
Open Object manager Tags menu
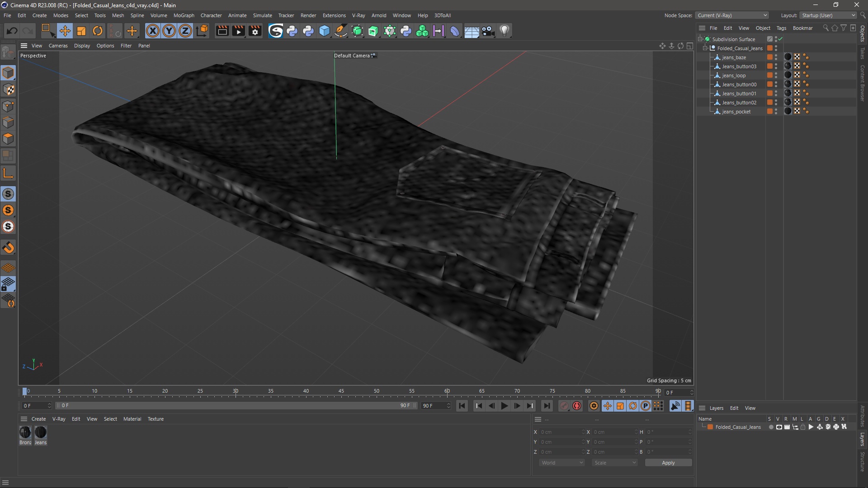(x=781, y=28)
